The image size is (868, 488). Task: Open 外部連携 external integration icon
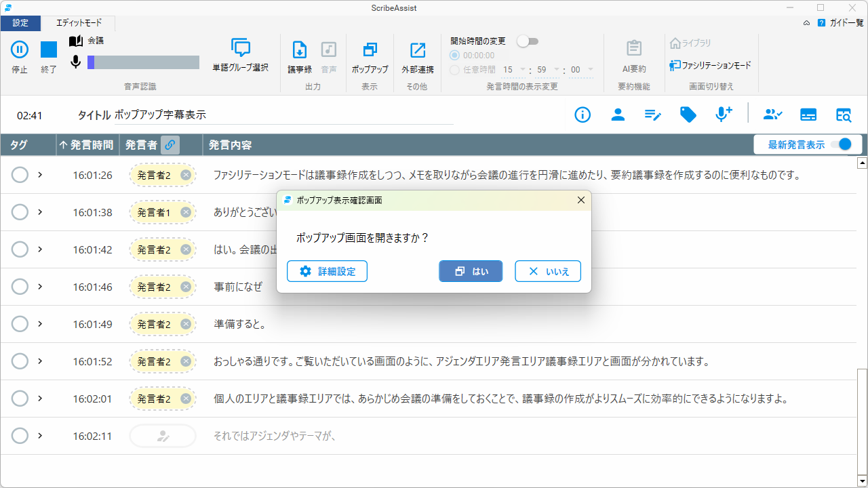click(418, 50)
